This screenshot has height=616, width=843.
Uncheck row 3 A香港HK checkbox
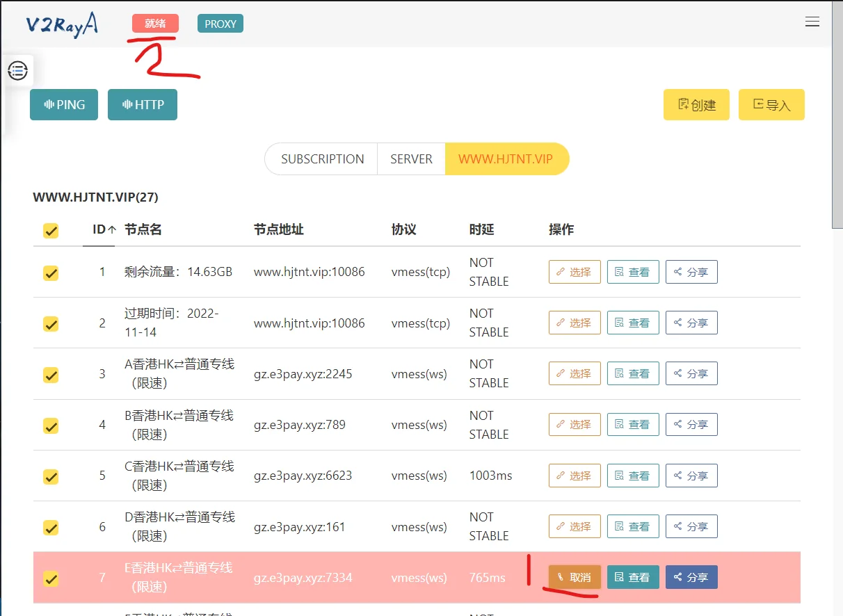[x=51, y=375]
